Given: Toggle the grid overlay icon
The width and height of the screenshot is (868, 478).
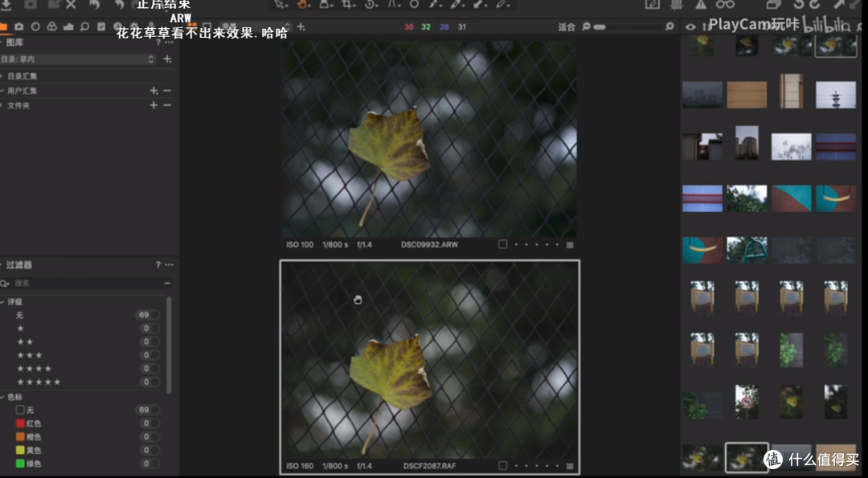Looking at the screenshot, I should [x=677, y=5].
